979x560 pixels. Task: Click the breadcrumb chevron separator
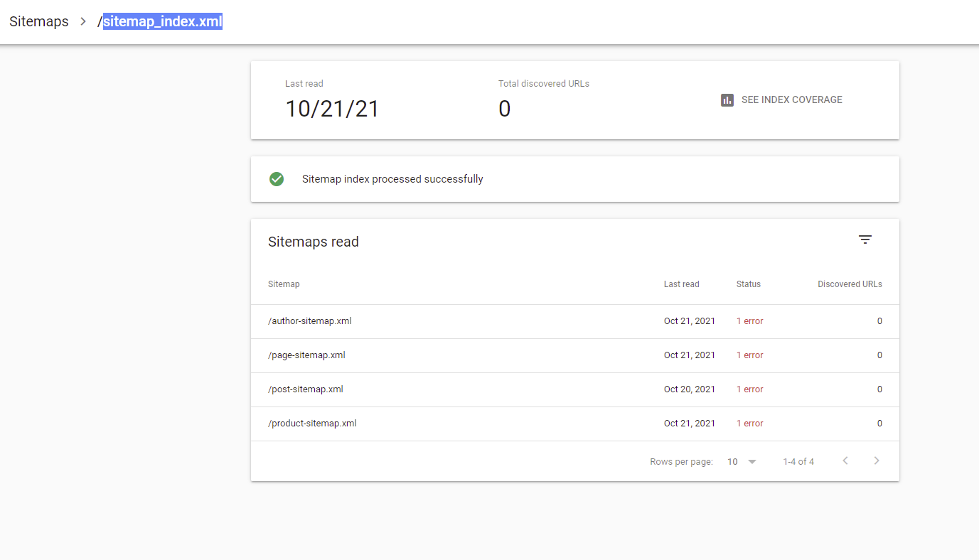click(x=83, y=22)
